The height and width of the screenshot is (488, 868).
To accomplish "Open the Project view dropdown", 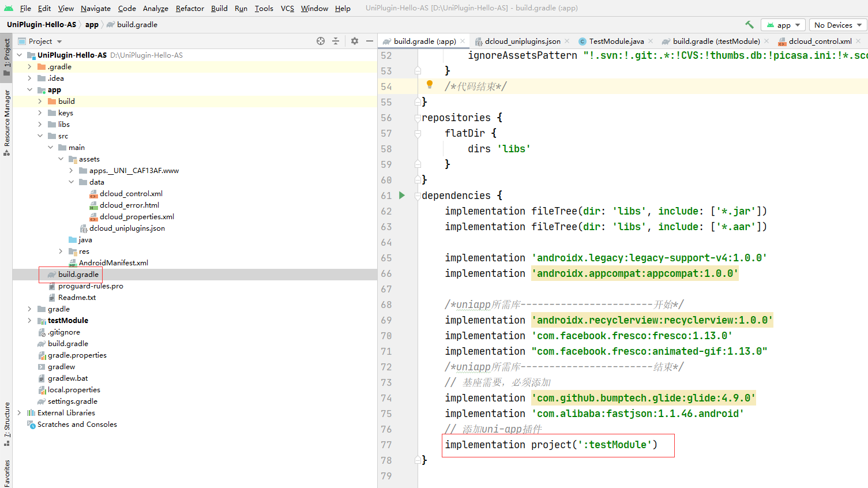I will tap(40, 41).
